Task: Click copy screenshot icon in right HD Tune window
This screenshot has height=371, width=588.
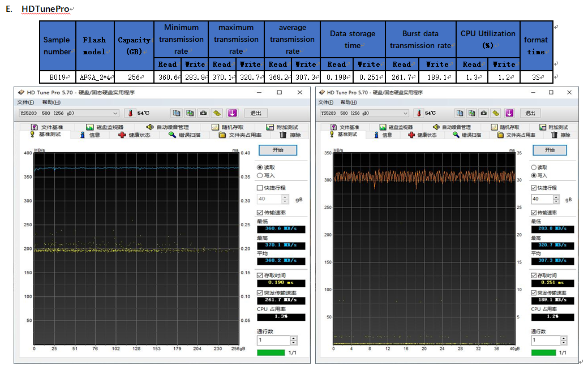Action: point(472,113)
